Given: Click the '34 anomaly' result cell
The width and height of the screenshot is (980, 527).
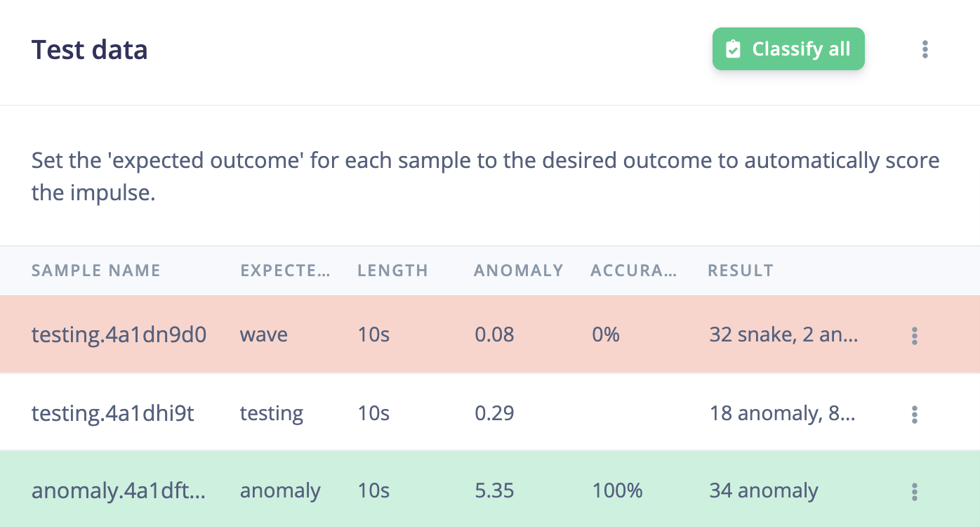Looking at the screenshot, I should [x=764, y=490].
